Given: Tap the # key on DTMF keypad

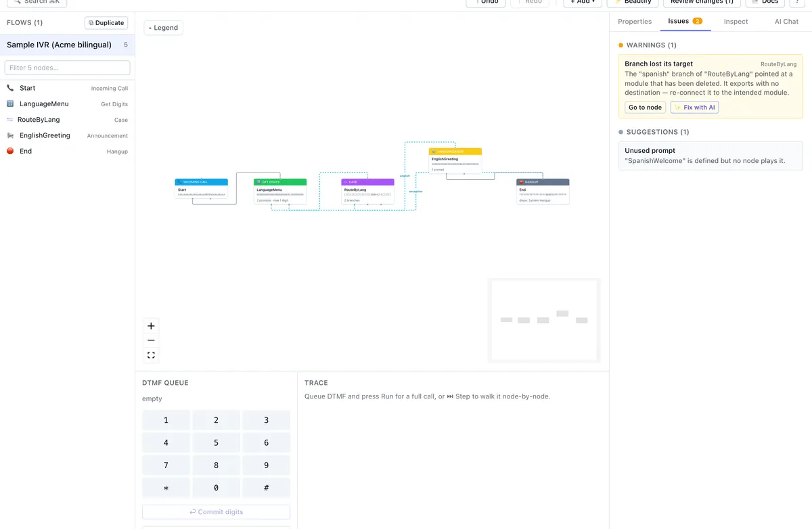Looking at the screenshot, I should pyautogui.click(x=266, y=488).
